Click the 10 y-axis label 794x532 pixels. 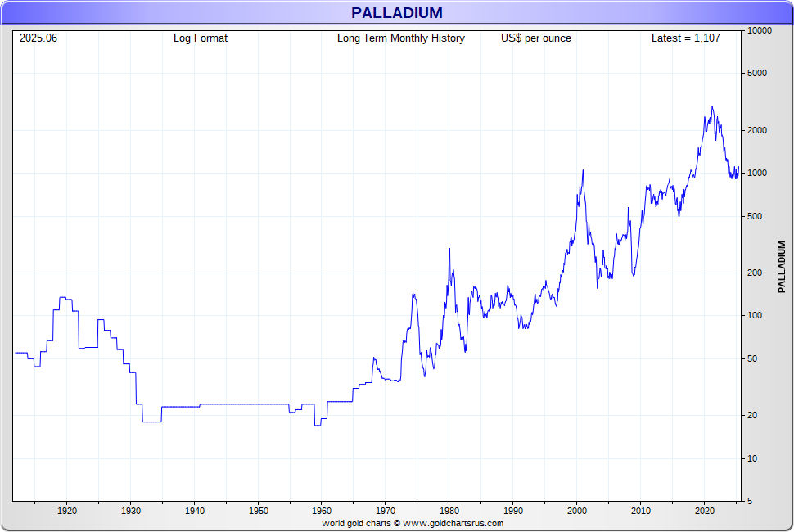tap(752, 458)
